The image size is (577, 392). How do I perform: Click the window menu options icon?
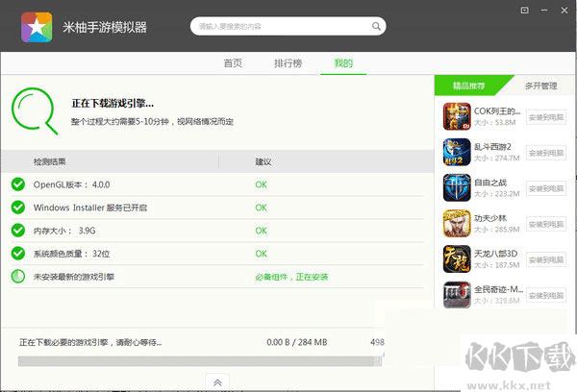pos(525,11)
